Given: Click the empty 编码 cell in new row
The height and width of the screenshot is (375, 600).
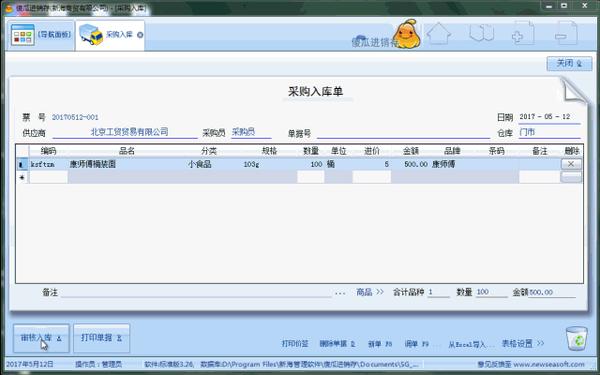Looking at the screenshot, I should 48,177.
